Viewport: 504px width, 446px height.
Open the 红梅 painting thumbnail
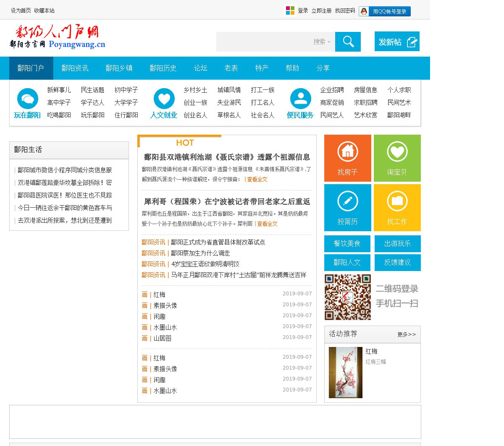pos(345,372)
